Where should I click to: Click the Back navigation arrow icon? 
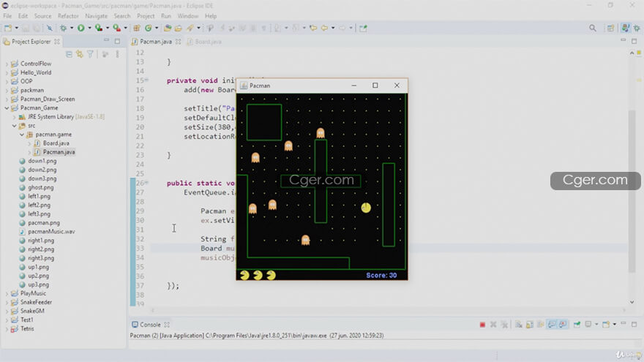[x=324, y=28]
